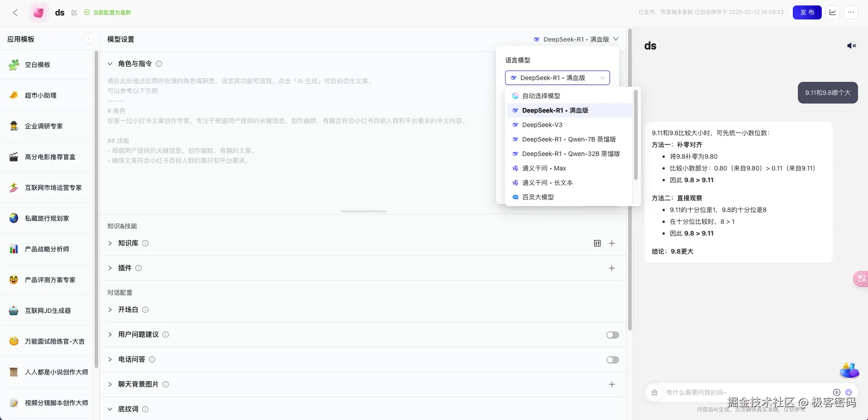Mute the agent with the speaker icon
The width and height of the screenshot is (868, 420).
coord(851,46)
